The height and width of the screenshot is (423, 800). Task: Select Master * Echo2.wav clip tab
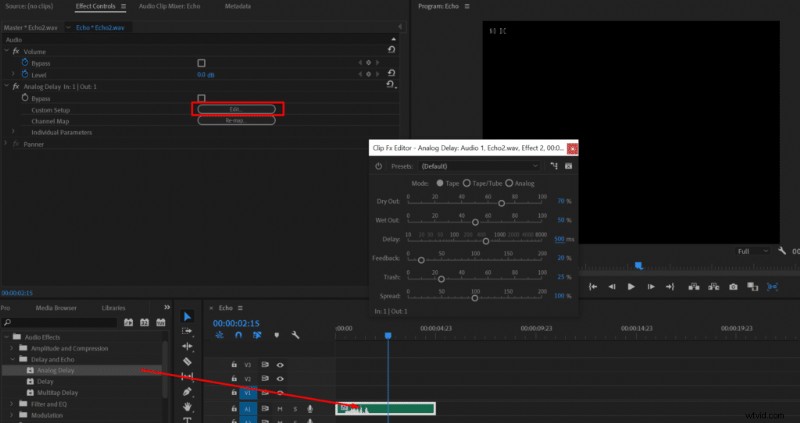[x=31, y=28]
